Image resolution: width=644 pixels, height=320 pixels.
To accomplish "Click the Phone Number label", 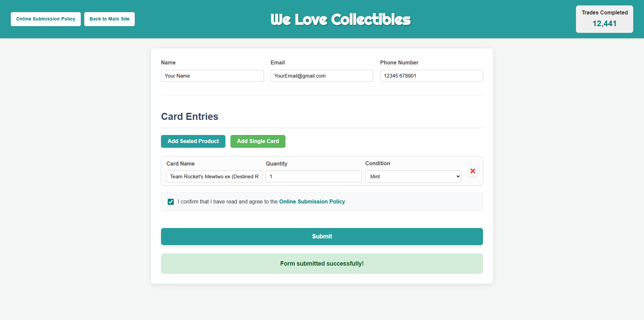I will pyautogui.click(x=399, y=62).
